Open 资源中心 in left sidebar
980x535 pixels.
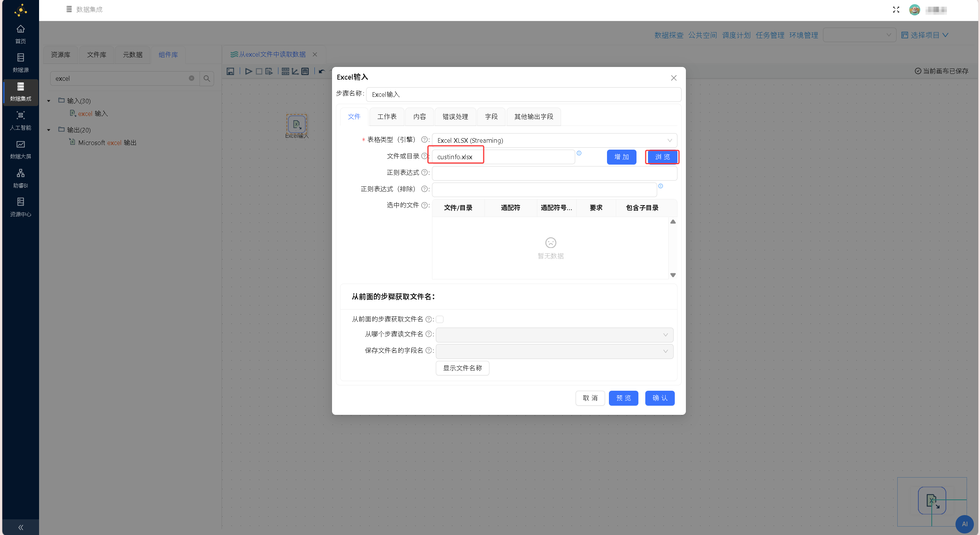click(x=21, y=207)
